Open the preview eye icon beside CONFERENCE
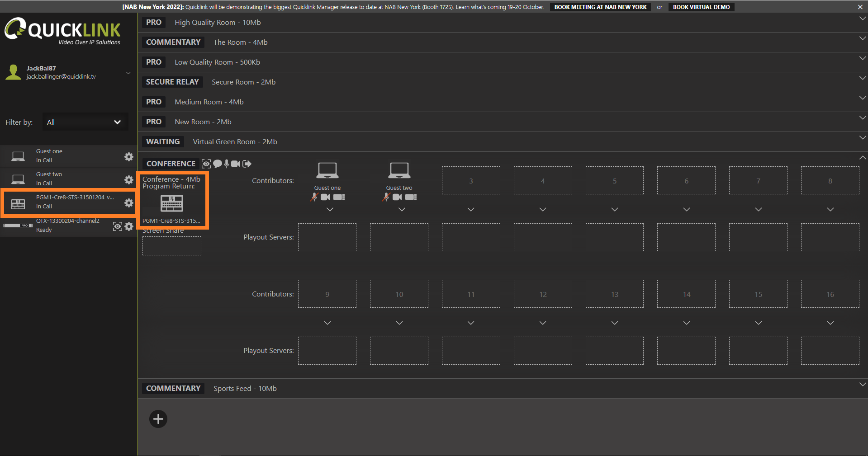The width and height of the screenshot is (868, 456). coord(206,164)
